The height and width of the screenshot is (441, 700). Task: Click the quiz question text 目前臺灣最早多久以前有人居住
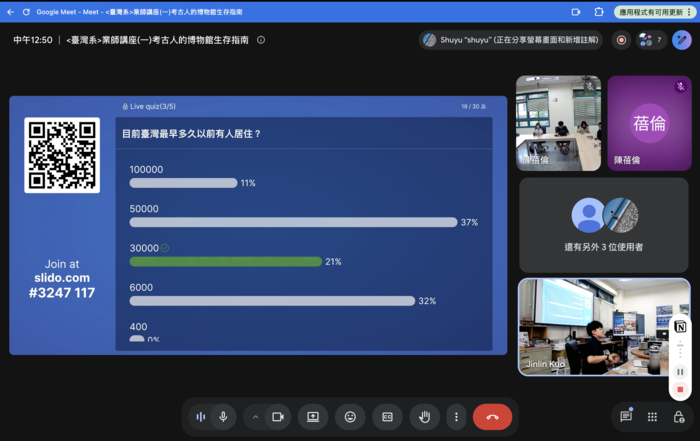[x=191, y=134]
